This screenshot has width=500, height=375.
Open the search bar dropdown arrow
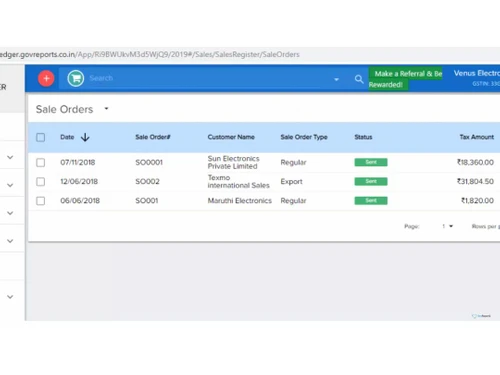pyautogui.click(x=336, y=79)
